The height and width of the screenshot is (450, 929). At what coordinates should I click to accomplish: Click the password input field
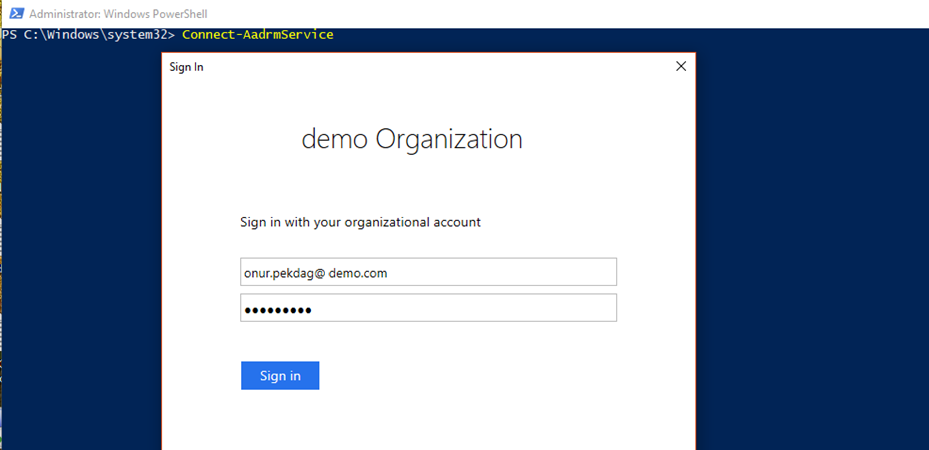click(428, 308)
